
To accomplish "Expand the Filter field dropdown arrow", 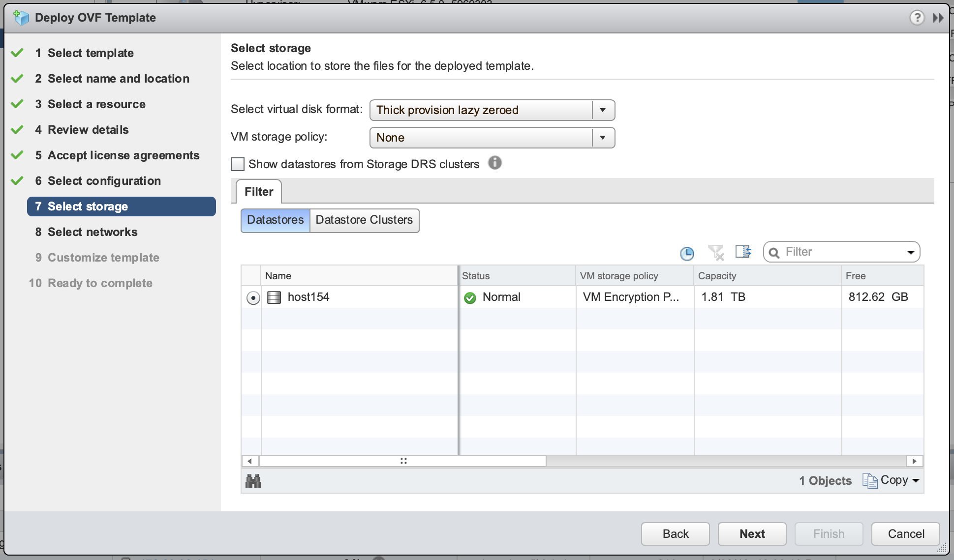I will (910, 252).
